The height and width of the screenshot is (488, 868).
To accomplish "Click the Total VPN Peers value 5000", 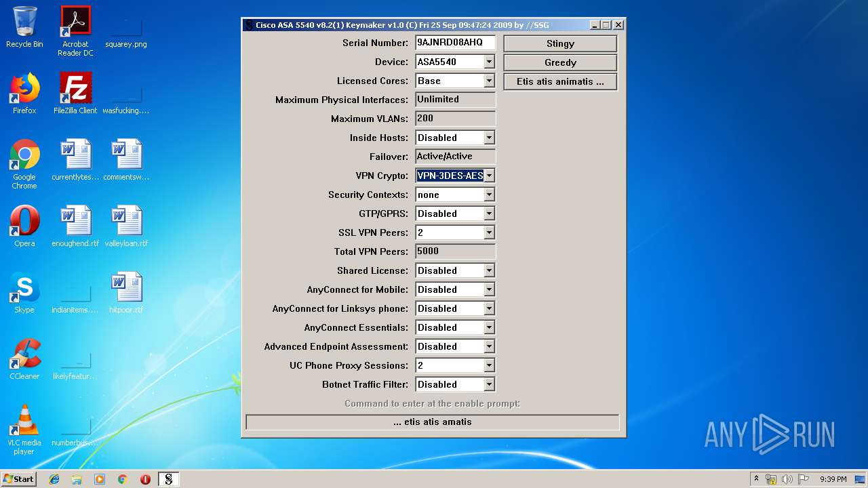I will tap(455, 251).
